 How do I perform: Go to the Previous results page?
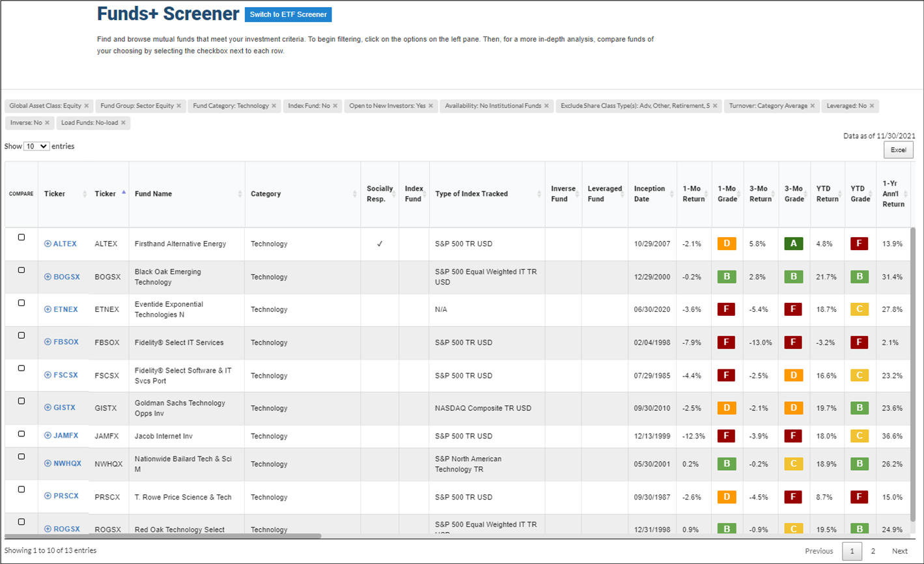point(819,551)
